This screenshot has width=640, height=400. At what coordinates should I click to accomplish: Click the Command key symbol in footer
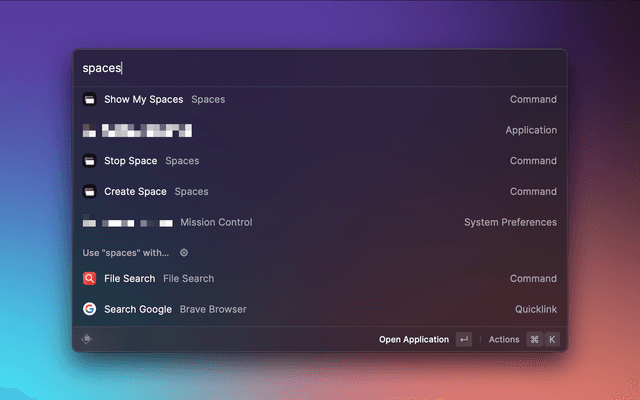(x=534, y=340)
